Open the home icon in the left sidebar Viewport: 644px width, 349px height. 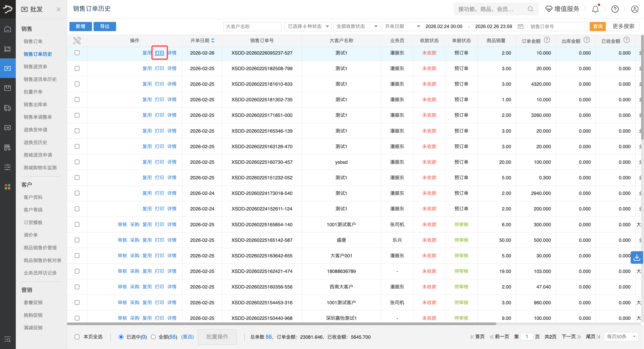8,29
